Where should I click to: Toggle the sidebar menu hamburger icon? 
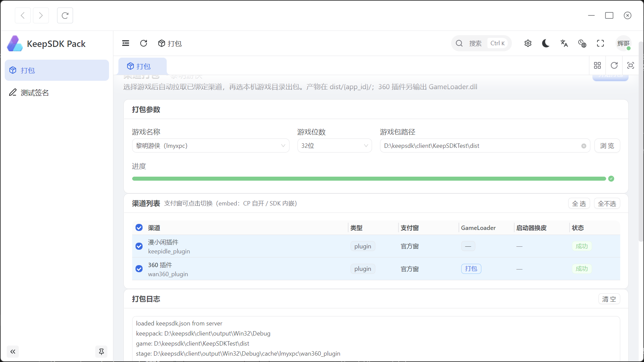pos(125,43)
